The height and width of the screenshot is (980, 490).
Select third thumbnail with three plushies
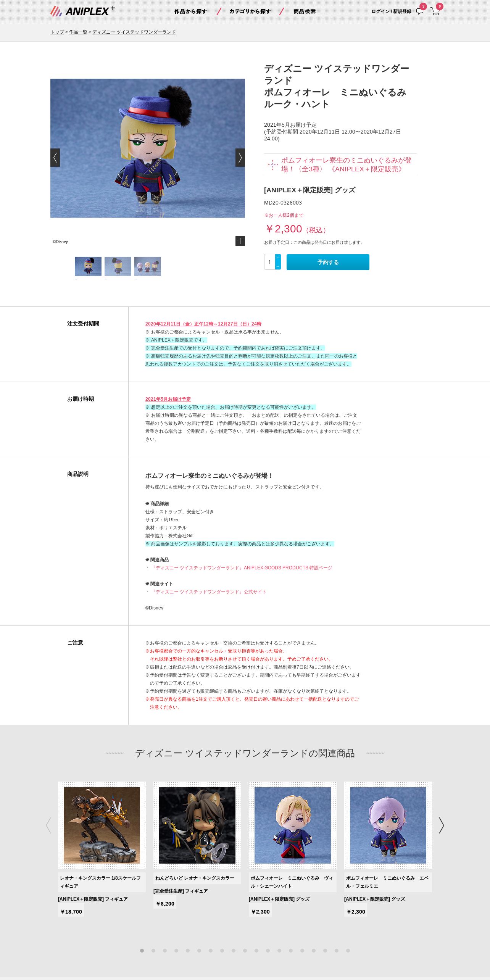pos(148,266)
